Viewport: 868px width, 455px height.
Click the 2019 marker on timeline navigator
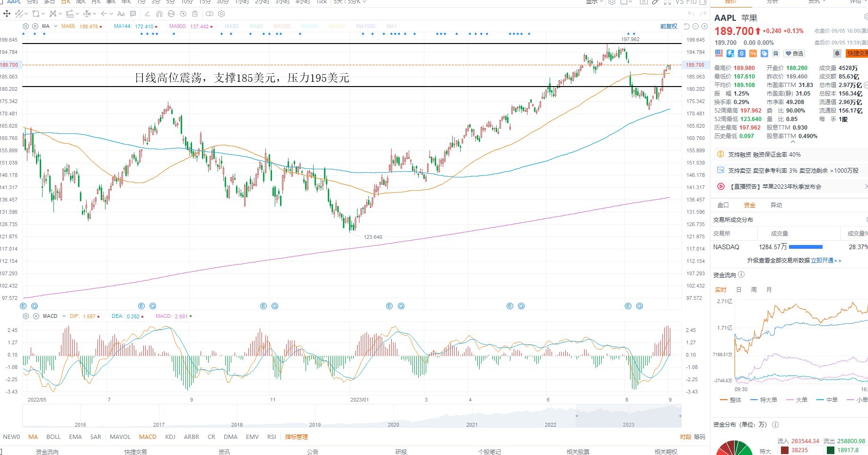[315, 424]
